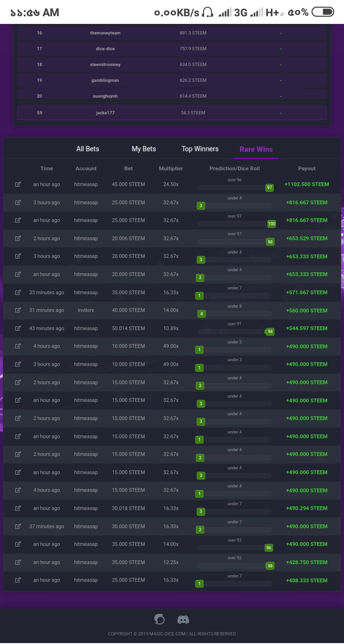344x644 pixels.
Task: Open themoneyteam leaderboard entry
Action: (105, 33)
